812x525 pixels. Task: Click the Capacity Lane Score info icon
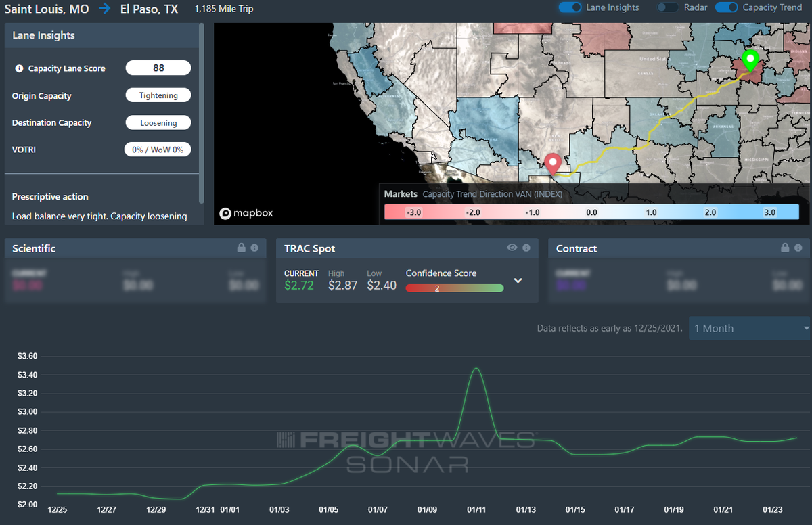coord(19,68)
